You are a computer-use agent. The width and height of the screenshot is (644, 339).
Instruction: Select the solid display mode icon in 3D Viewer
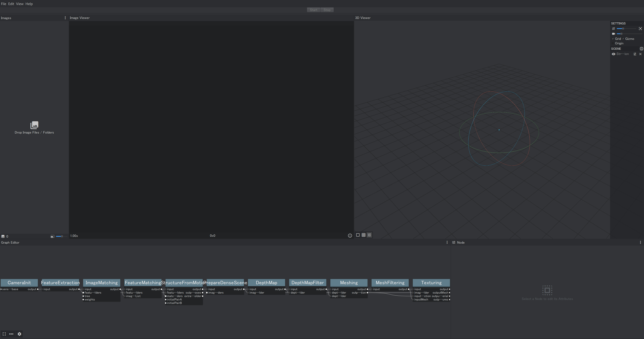[358, 235]
